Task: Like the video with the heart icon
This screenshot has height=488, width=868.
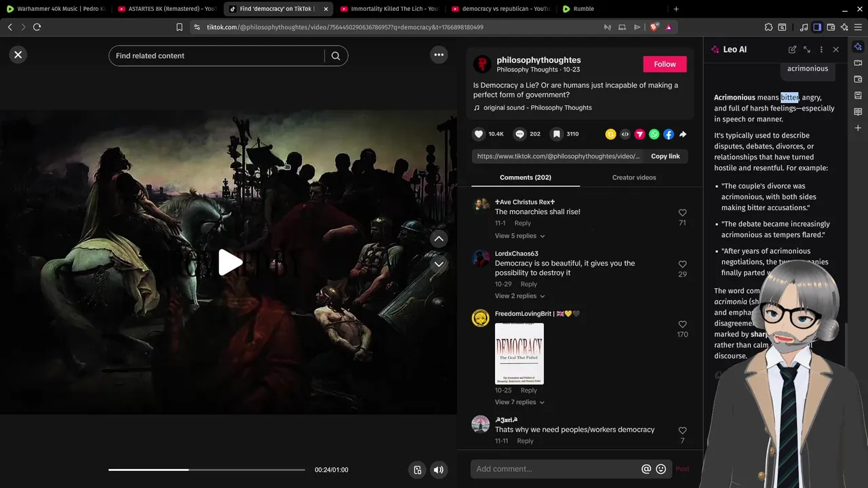Action: coord(479,134)
